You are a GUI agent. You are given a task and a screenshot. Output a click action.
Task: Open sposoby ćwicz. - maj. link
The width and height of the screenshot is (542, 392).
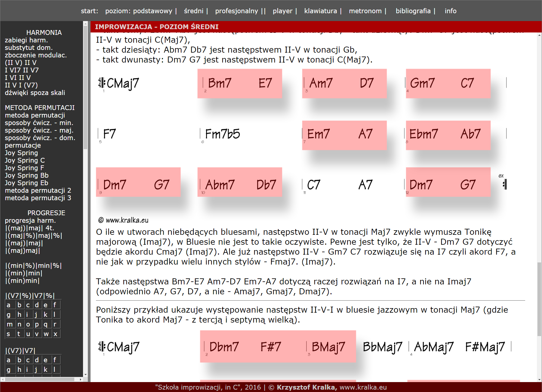[x=39, y=130]
